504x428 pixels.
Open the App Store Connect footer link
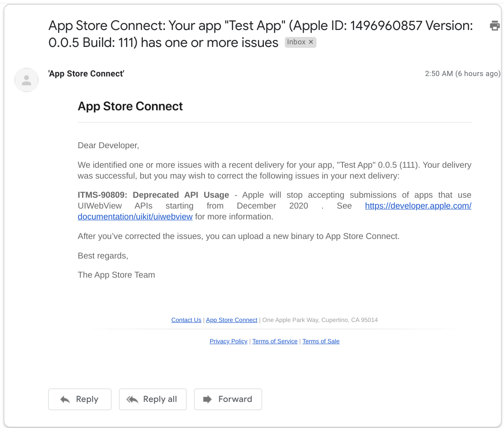point(231,320)
